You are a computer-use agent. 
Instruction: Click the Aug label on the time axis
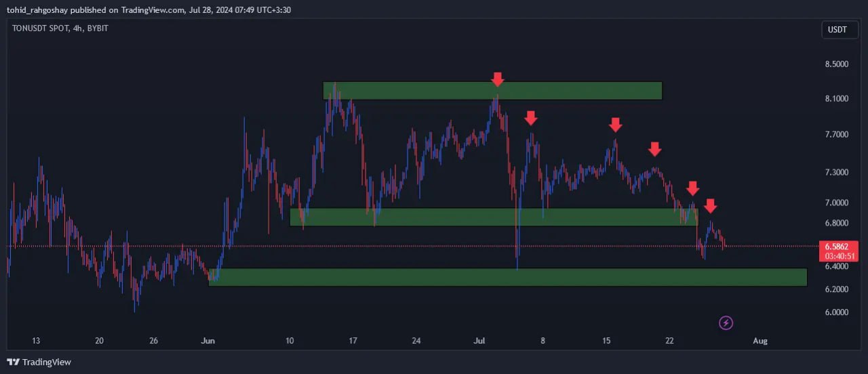pyautogui.click(x=760, y=341)
